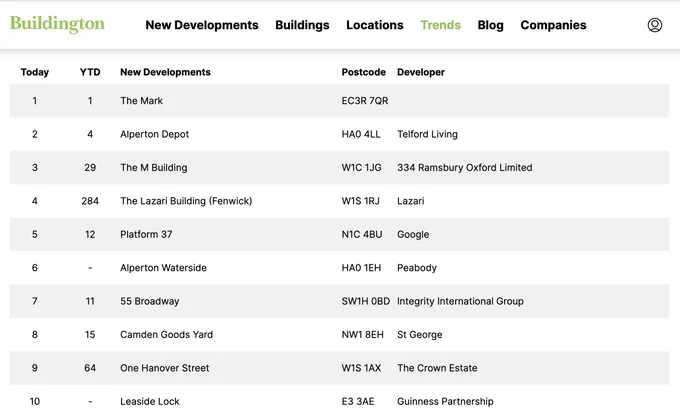
Task: Open the One Hanover Street development
Action: click(164, 368)
